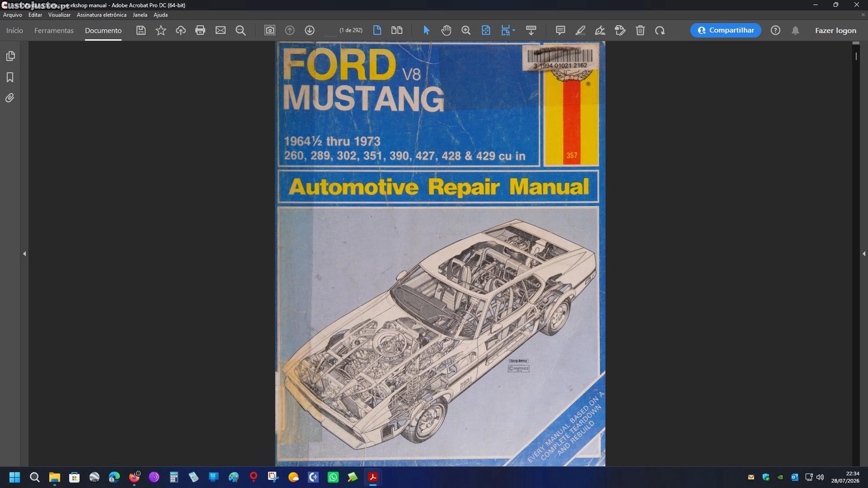Open the fill and sign tool
The width and height of the screenshot is (868, 488).
tap(600, 30)
